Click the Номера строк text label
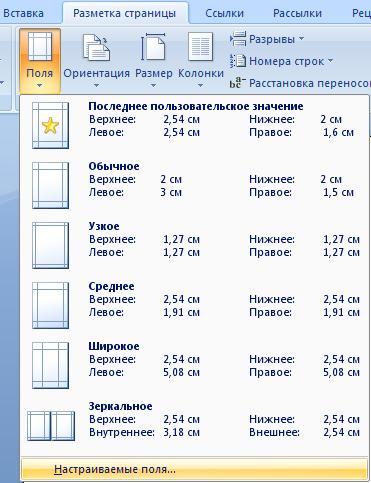 pyautogui.click(x=286, y=61)
